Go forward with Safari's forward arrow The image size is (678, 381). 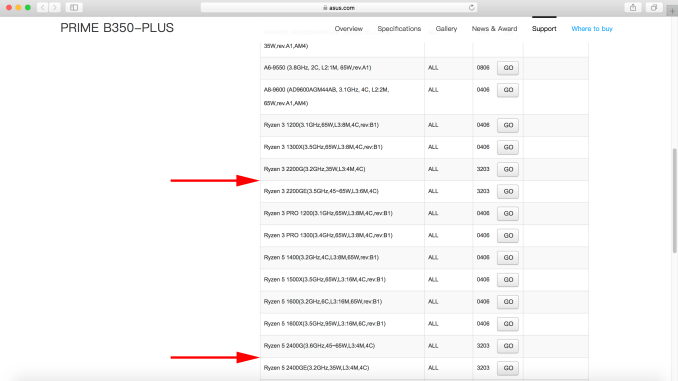point(54,7)
